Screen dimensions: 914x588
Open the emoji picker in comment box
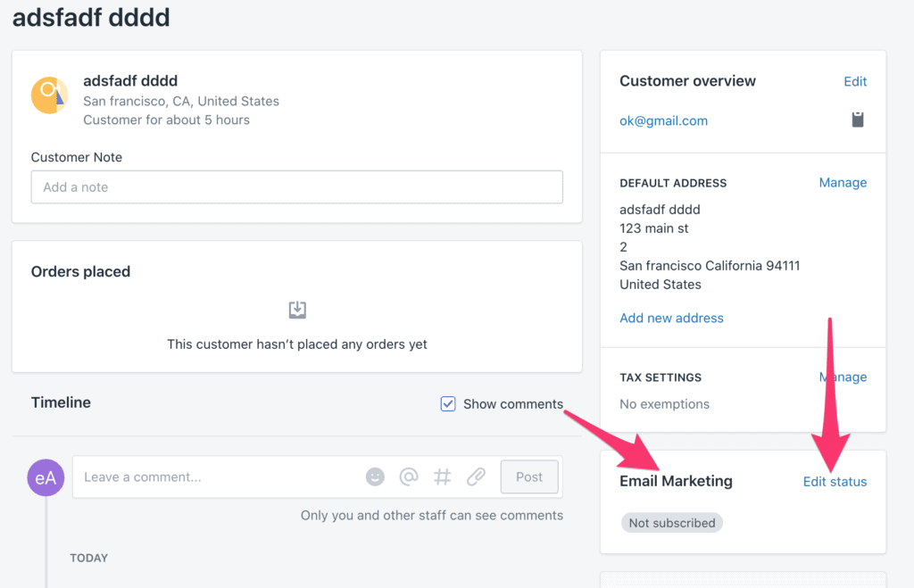[375, 476]
